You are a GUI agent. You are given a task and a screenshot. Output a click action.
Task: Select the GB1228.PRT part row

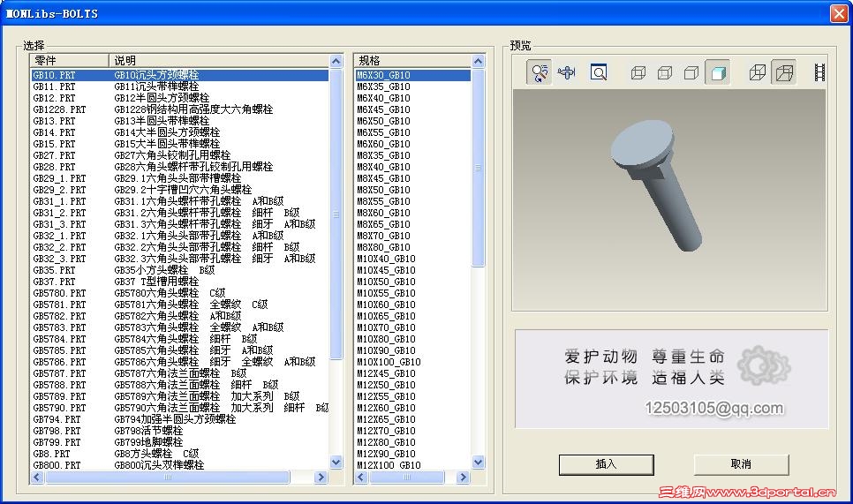coord(179,109)
